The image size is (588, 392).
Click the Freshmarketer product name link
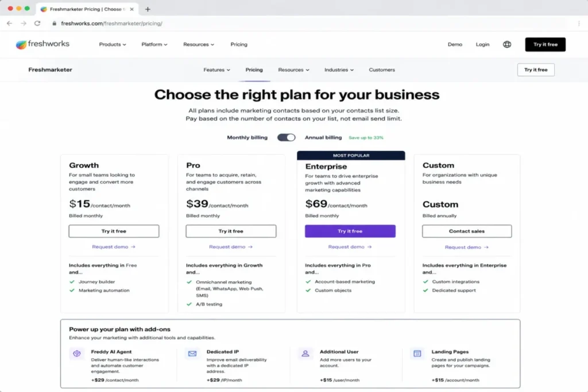[x=51, y=69]
